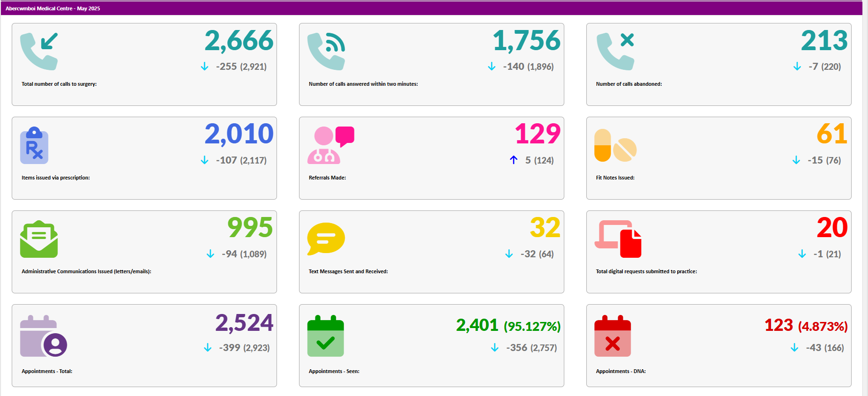
Task: Click the 995 administrative communications value
Action: pos(250,228)
